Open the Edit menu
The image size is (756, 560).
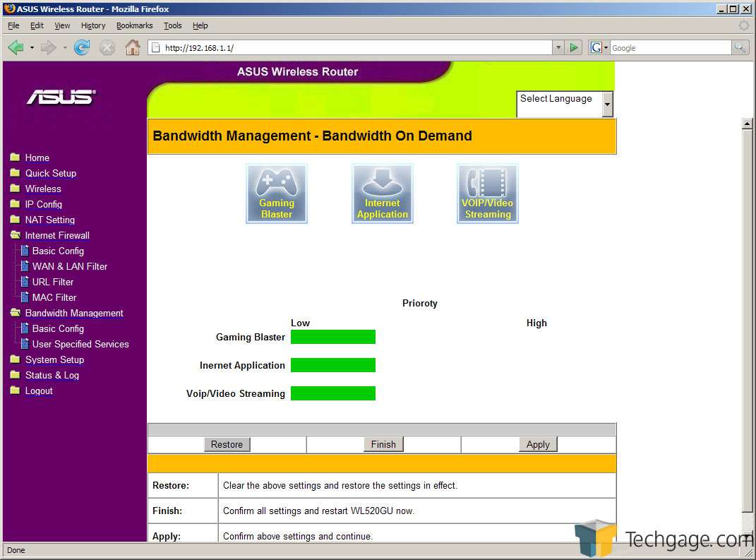[37, 25]
